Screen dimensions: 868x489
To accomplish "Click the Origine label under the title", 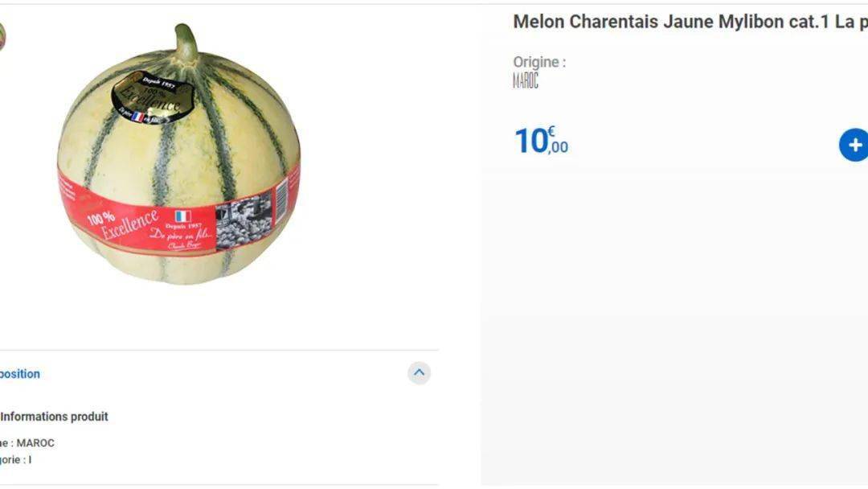I will [539, 62].
